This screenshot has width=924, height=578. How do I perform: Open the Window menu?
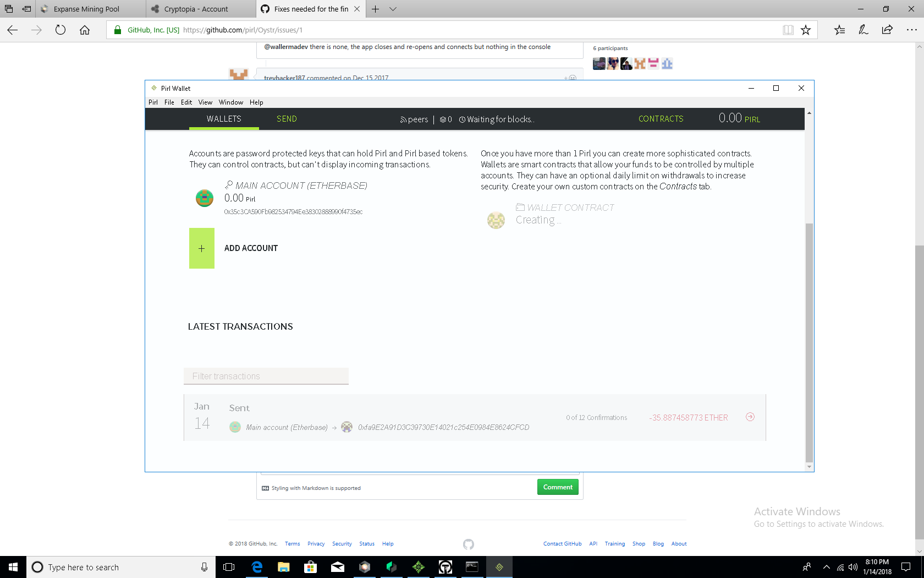tap(230, 102)
